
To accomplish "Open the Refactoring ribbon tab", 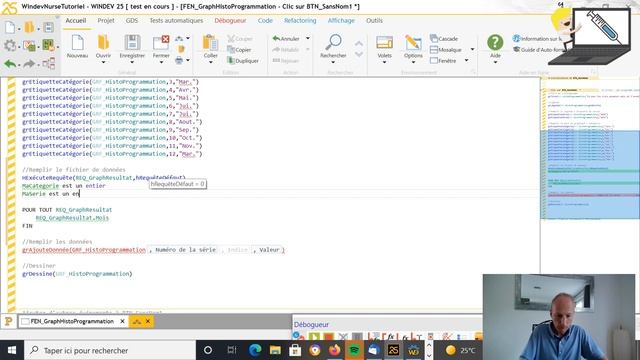I will (x=300, y=20).
